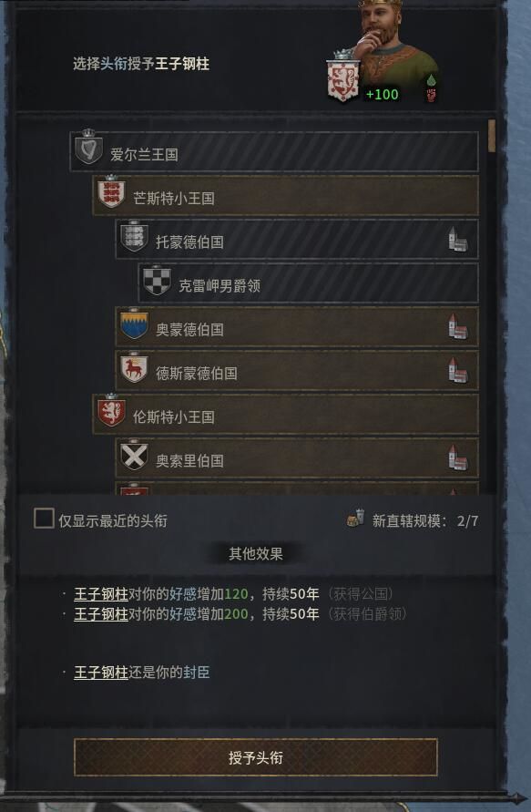Select the 爱尔兰王国 title row
531x812 pixels.
point(274,151)
